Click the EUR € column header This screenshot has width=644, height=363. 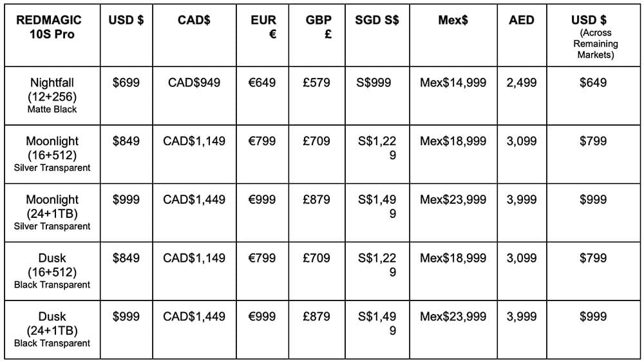coord(263,27)
